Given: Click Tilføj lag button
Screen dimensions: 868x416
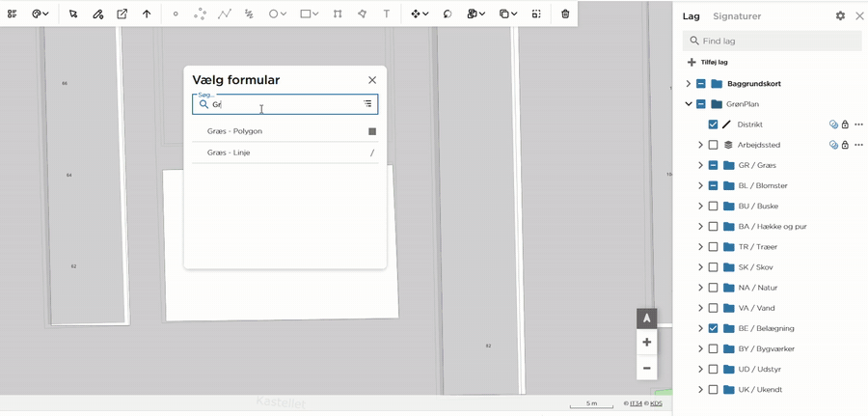Looking at the screenshot, I should (708, 63).
